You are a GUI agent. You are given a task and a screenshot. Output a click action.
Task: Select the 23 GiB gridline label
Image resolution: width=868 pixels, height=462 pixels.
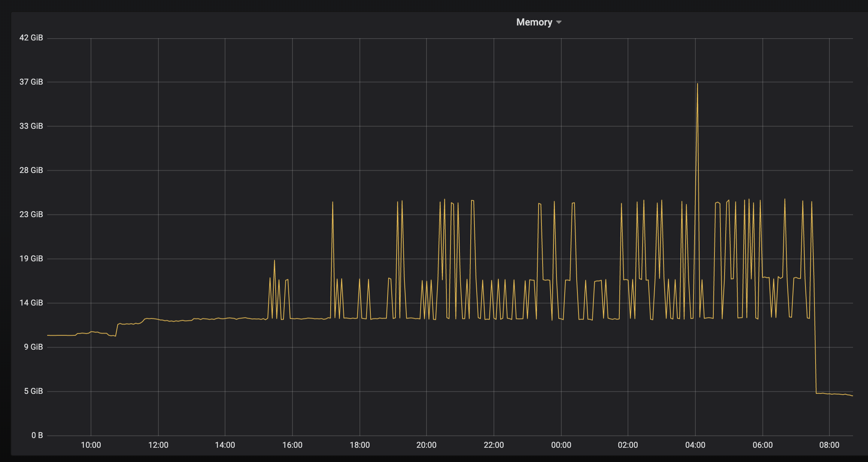point(31,214)
